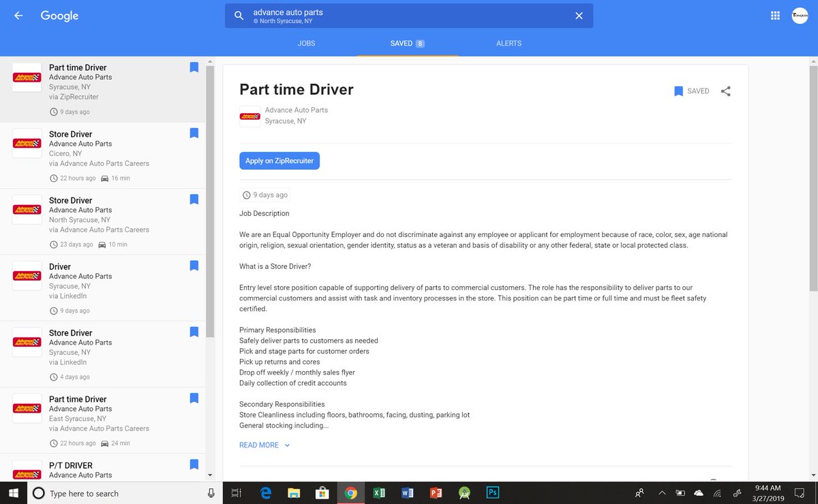The width and height of the screenshot is (818, 504).
Task: Open the Store Driver North Syracuse listing
Action: coord(102,222)
